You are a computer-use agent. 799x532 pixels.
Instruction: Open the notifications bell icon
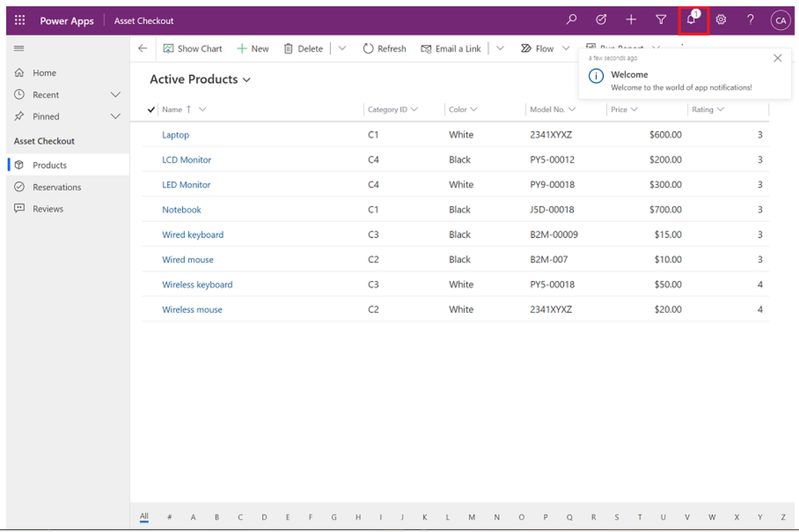(x=692, y=20)
